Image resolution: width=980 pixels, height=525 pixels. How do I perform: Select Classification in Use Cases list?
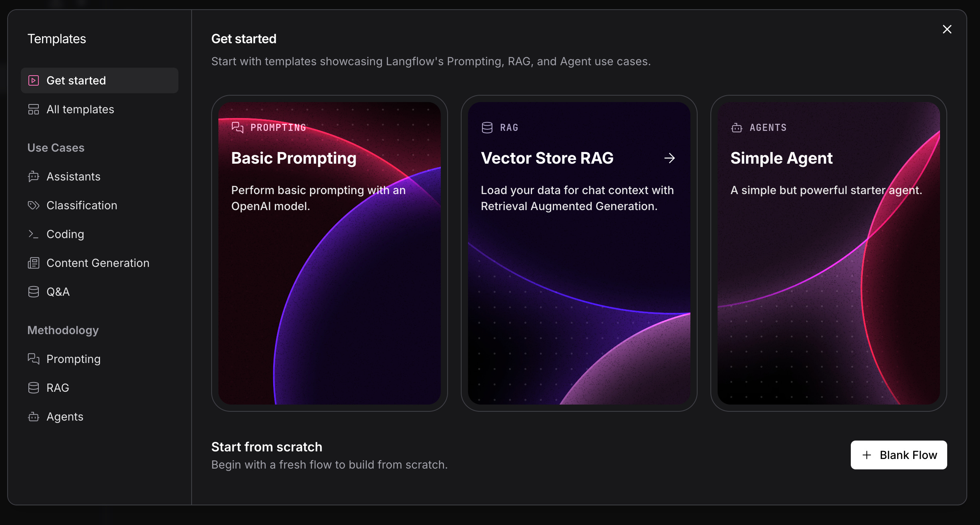point(82,205)
